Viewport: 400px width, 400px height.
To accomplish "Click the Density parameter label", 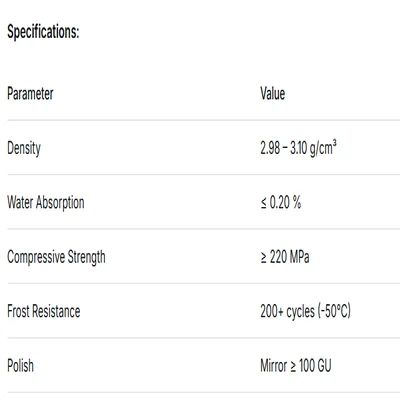I will (x=24, y=148).
